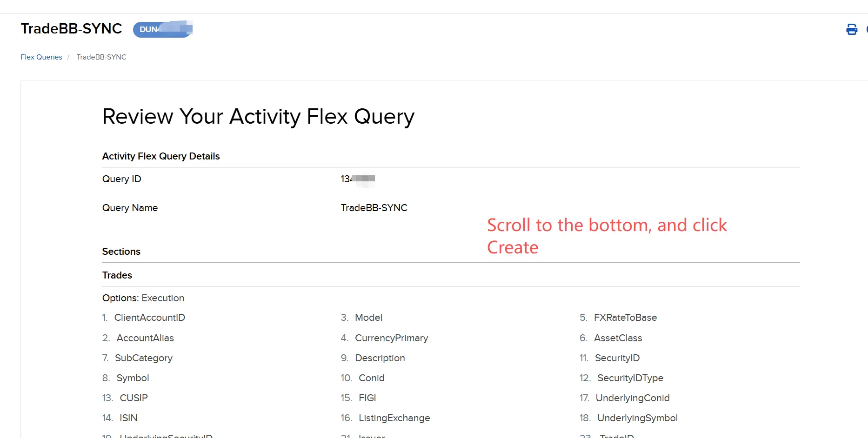
Task: Click the print page icon
Action: point(851,29)
